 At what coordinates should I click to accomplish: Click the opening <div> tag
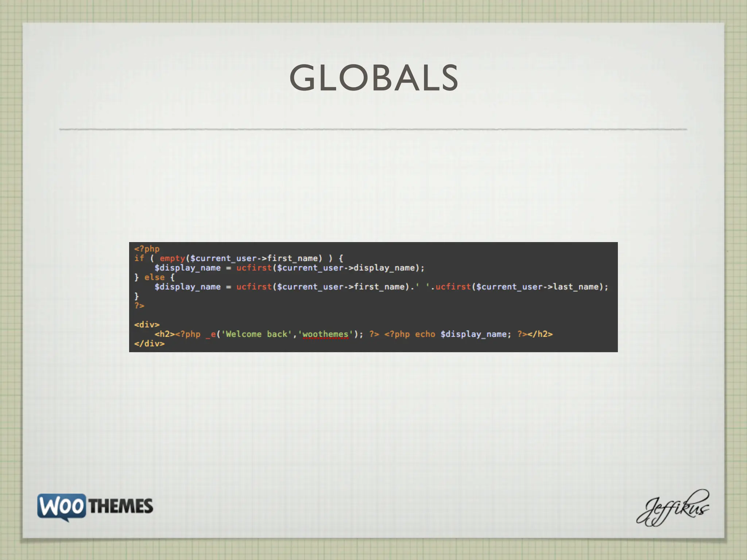click(147, 324)
